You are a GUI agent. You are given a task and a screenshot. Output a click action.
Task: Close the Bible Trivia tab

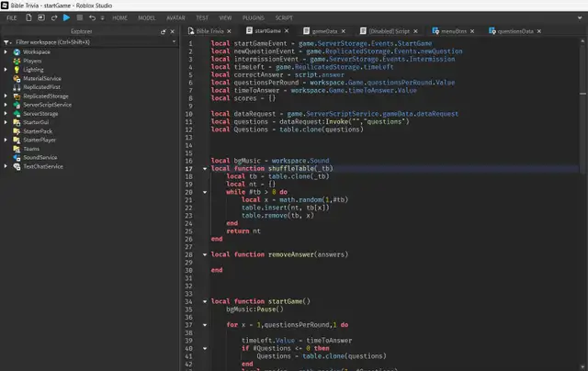point(229,31)
